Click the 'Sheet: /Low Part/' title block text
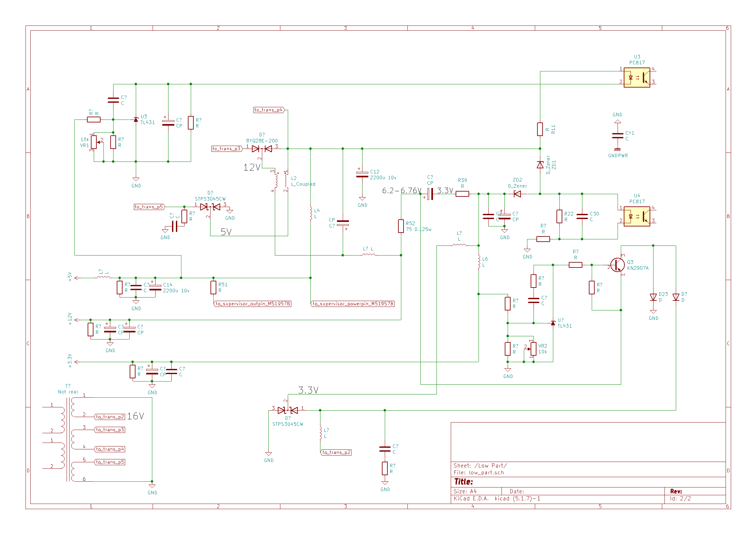 481,466
